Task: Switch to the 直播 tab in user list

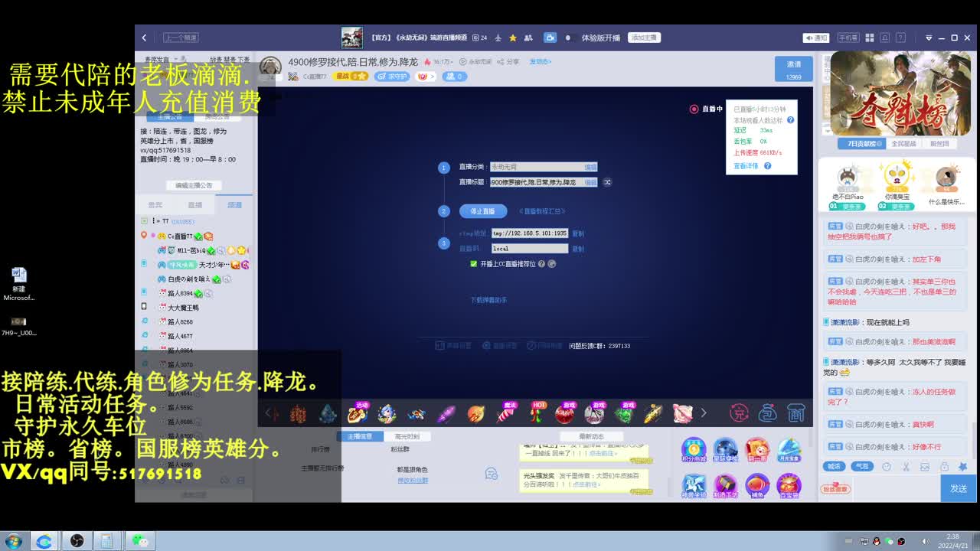Action: pos(195,205)
